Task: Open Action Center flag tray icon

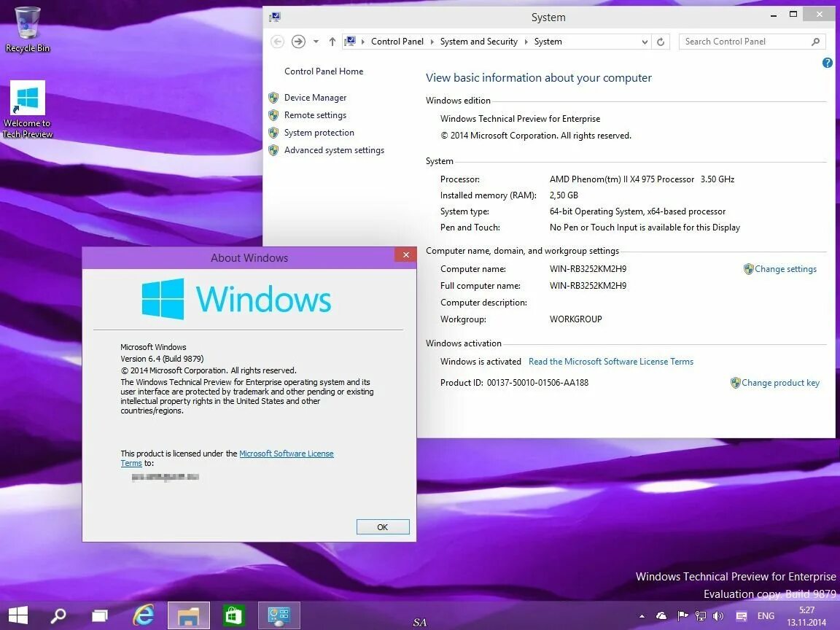Action: click(x=682, y=616)
